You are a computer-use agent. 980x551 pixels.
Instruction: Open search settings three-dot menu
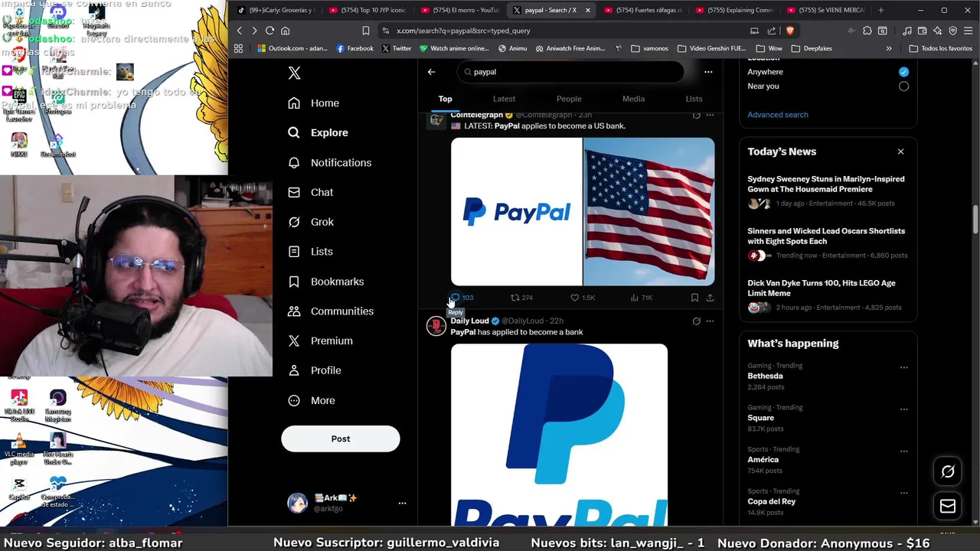pyautogui.click(x=708, y=72)
